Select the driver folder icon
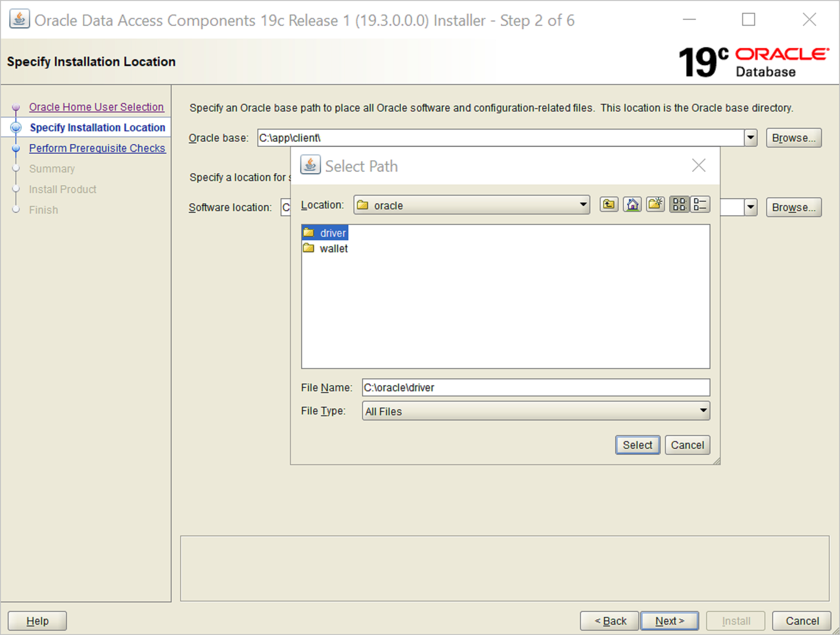 [308, 233]
